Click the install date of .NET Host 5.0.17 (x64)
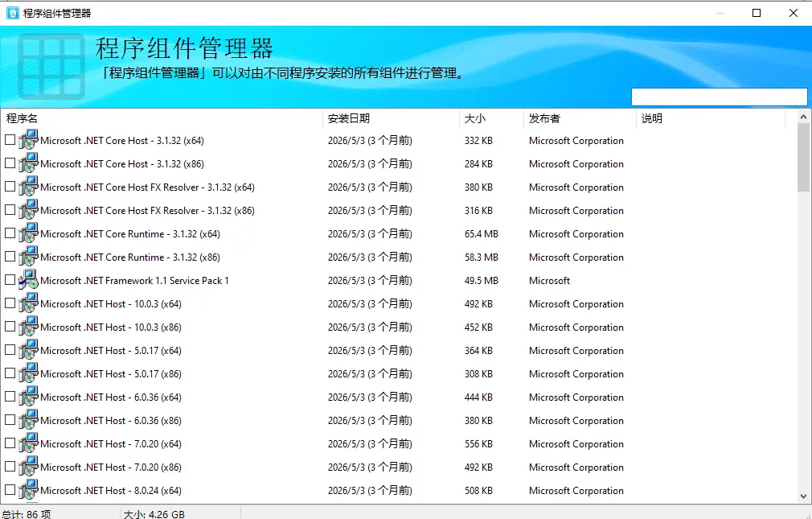 pyautogui.click(x=370, y=351)
